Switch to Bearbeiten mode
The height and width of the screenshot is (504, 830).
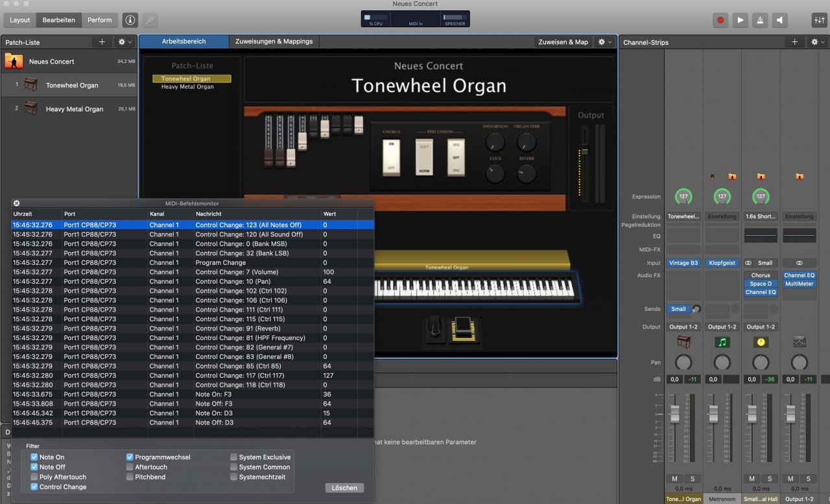(x=58, y=20)
